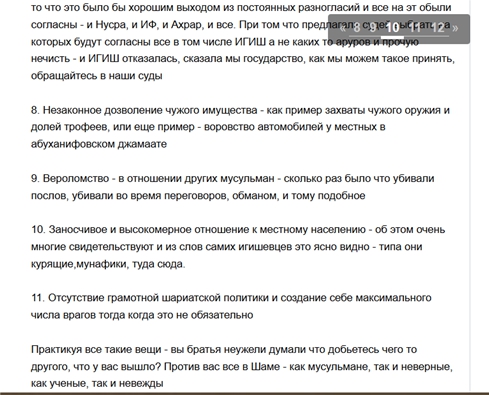Select current page 10 in the pager
The height and width of the screenshot is (395, 489).
coord(393,27)
